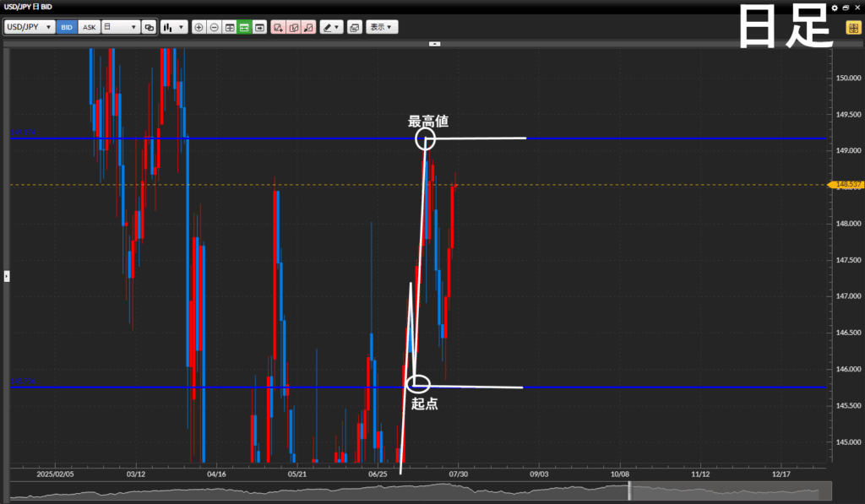Click the upper blue horizontal line label
The height and width of the screenshot is (504, 865).
point(23,133)
